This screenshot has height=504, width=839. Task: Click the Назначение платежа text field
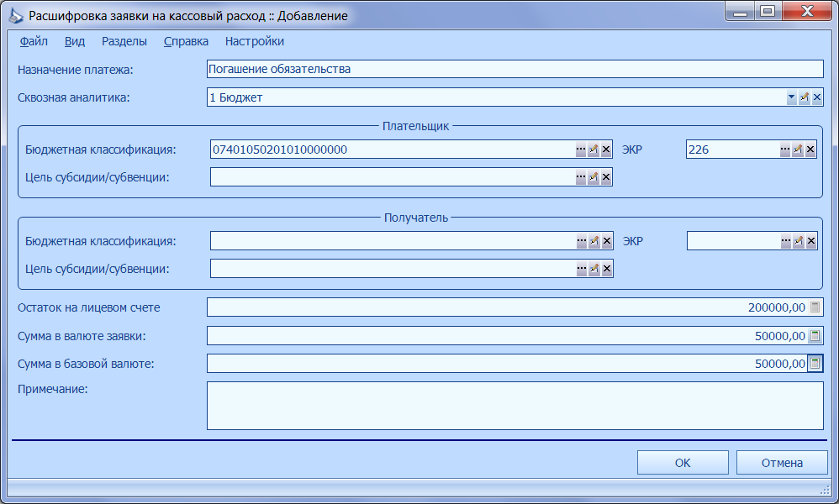pos(514,69)
